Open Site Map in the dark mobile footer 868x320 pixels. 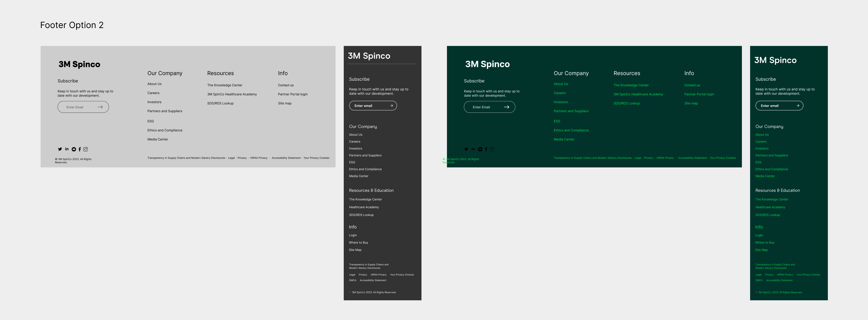click(355, 250)
